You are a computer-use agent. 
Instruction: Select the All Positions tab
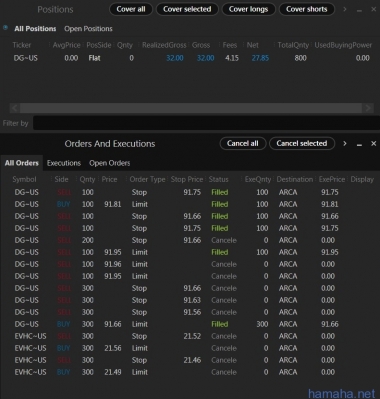(x=35, y=29)
